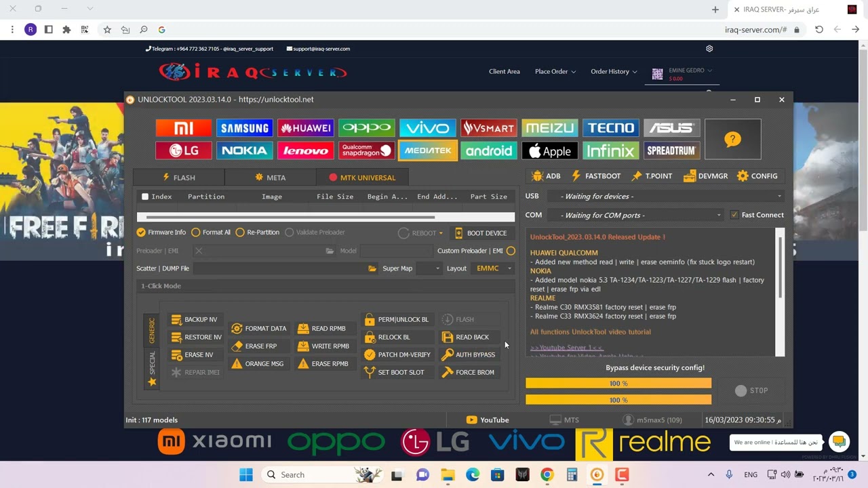Viewport: 868px width, 488px height.
Task: Select the Android tile
Action: pos(489,150)
